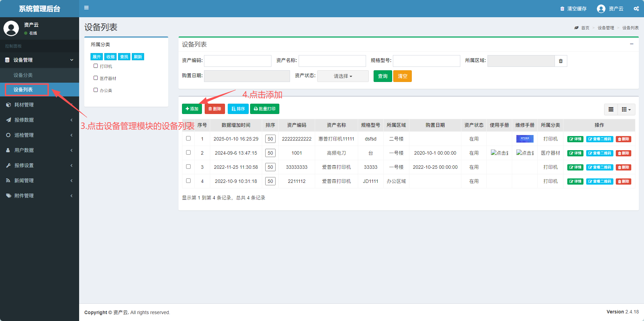Switch to list view toggle icon
The height and width of the screenshot is (321, 644).
pyautogui.click(x=611, y=110)
